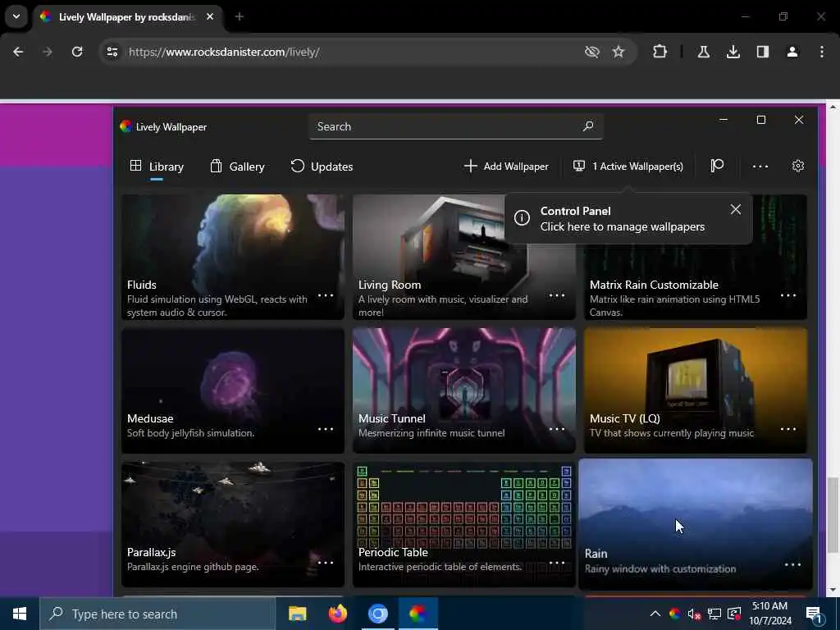Open more options for Periodic Table wallpaper
The image size is (840, 630).
[557, 563]
